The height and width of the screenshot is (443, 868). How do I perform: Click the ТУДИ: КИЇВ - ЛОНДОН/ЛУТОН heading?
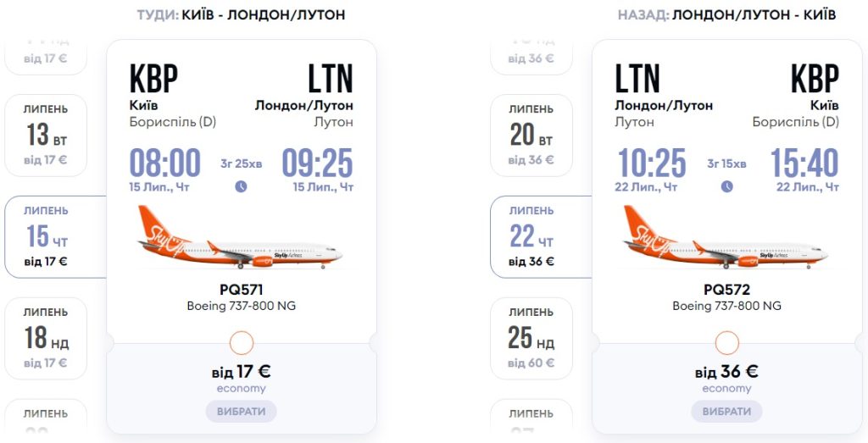pos(241,15)
